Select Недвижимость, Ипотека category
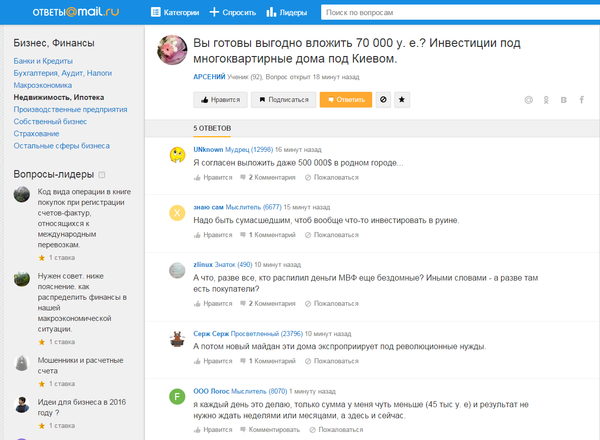The image size is (600, 440). 59,97
